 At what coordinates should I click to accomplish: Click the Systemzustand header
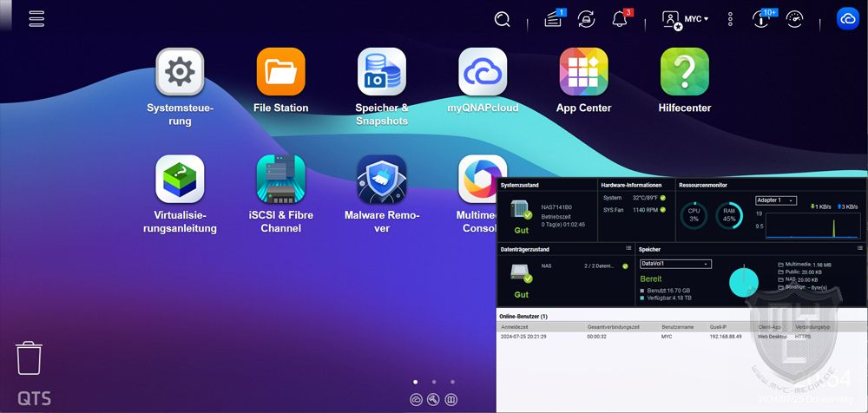(519, 185)
